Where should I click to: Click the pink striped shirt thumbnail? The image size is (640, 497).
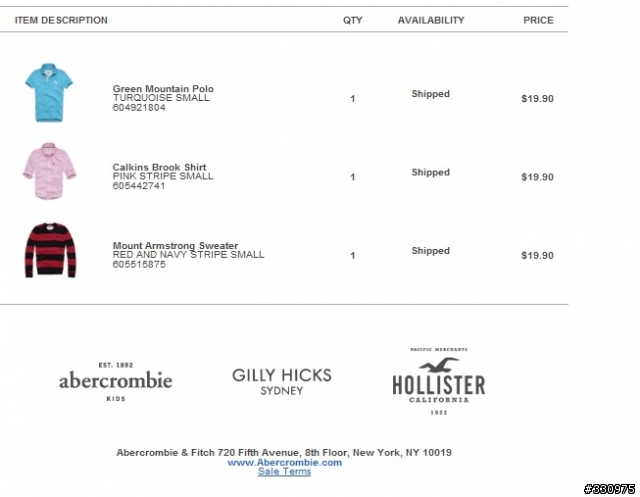(x=49, y=171)
